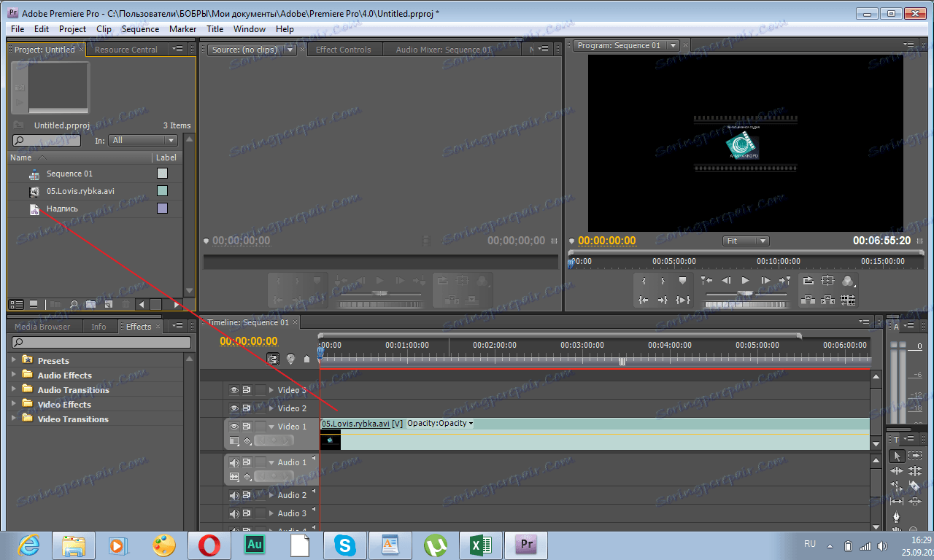934x560 pixels.
Task: Toggle Safe Margins in Program monitor
Action: (827, 280)
